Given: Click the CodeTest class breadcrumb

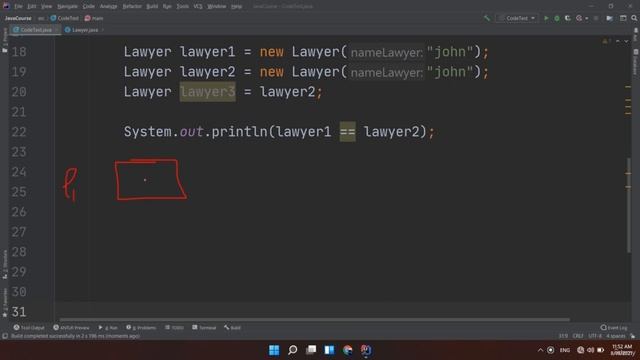Looking at the screenshot, I should [x=64, y=18].
